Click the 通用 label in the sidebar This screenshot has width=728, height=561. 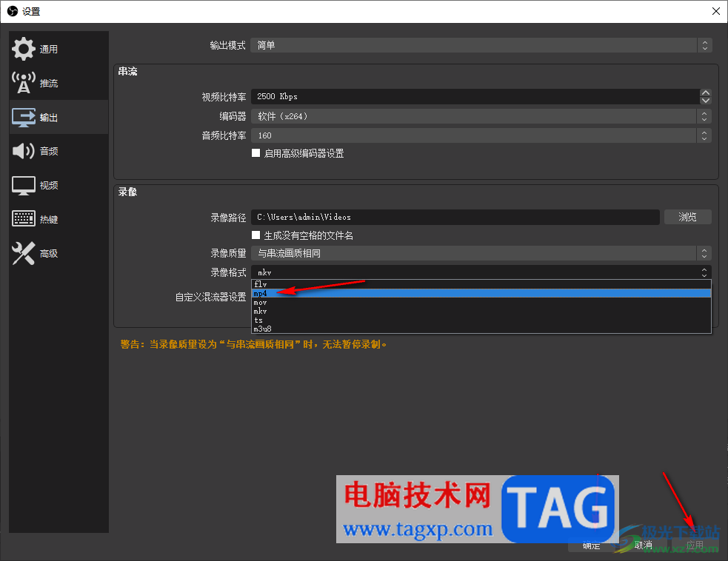[x=49, y=49]
